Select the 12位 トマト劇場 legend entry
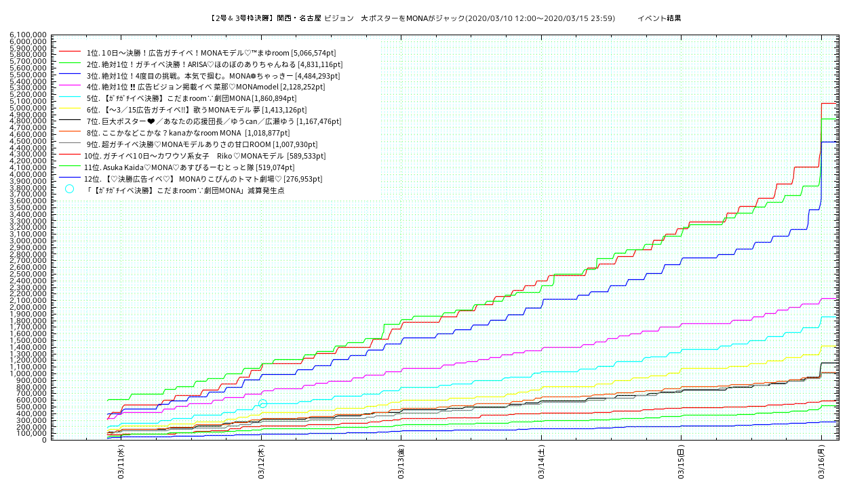 point(203,179)
